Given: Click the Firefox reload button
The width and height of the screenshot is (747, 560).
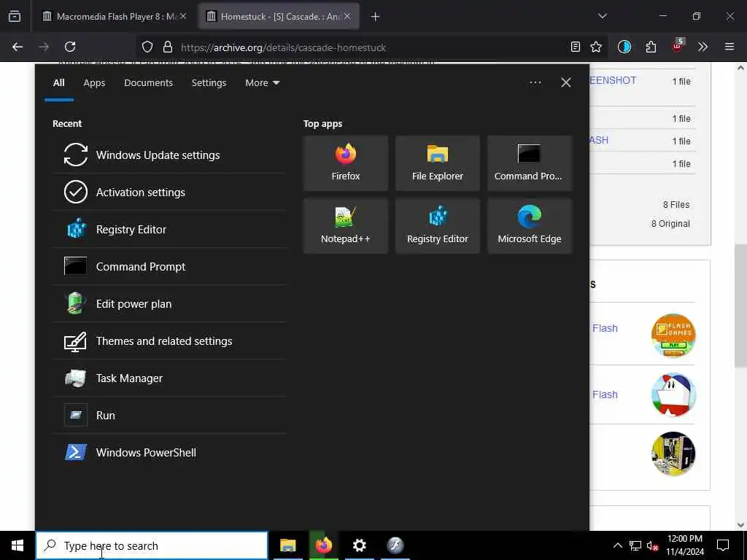Looking at the screenshot, I should [x=70, y=47].
